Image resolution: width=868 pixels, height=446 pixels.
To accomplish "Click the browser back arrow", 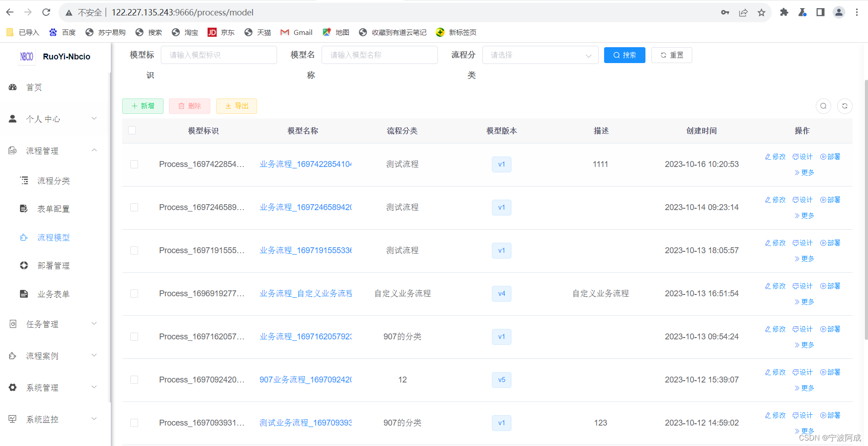I will (x=10, y=12).
